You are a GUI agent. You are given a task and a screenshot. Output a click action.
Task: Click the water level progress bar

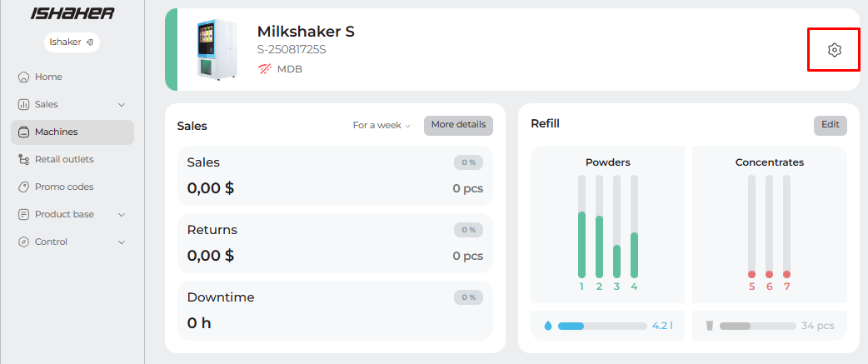point(602,326)
